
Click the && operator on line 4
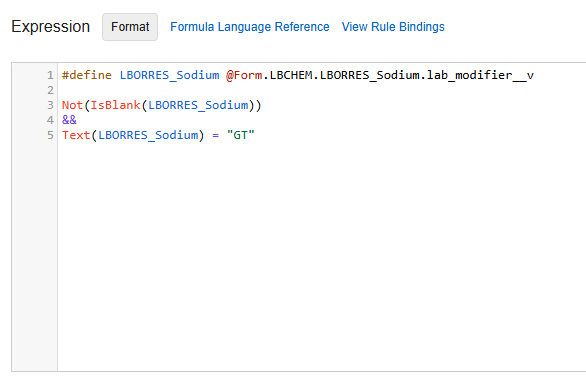[x=69, y=120]
